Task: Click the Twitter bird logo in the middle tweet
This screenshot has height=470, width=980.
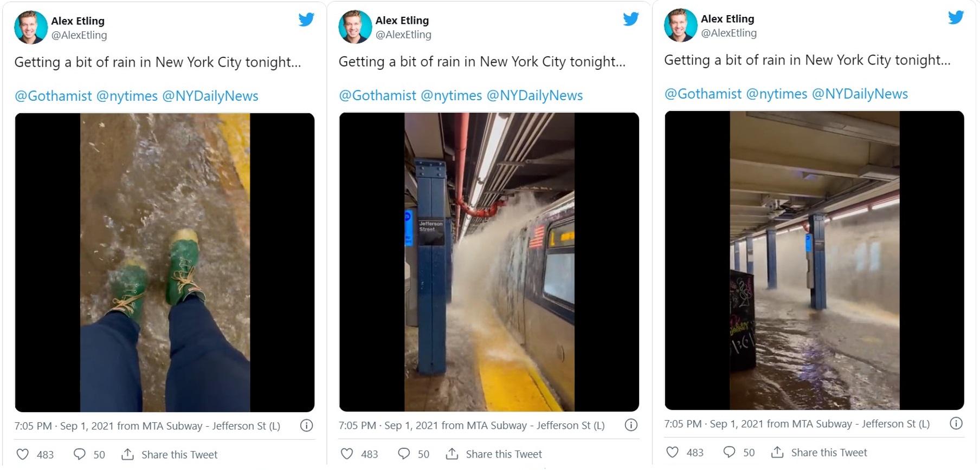Action: 631,19
